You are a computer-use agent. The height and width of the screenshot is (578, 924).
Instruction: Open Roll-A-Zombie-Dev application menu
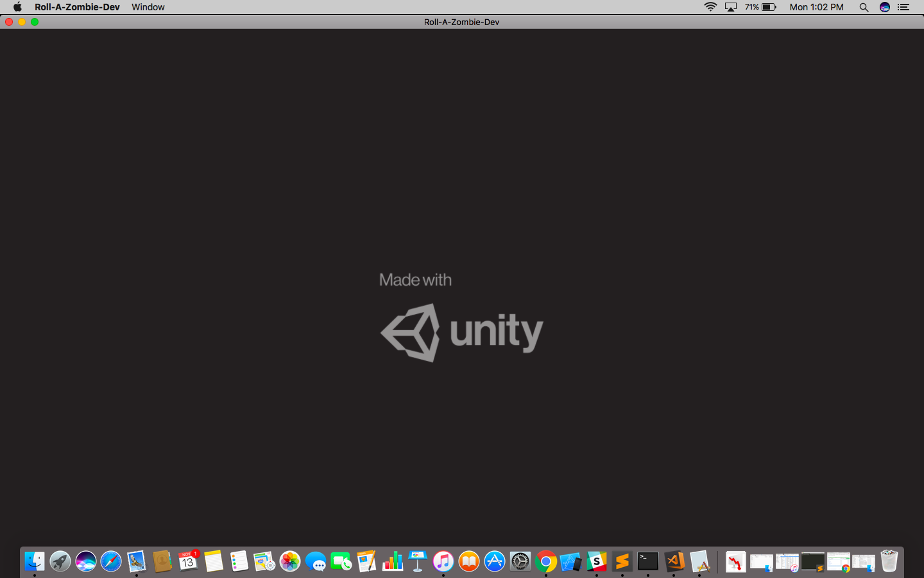(x=77, y=7)
